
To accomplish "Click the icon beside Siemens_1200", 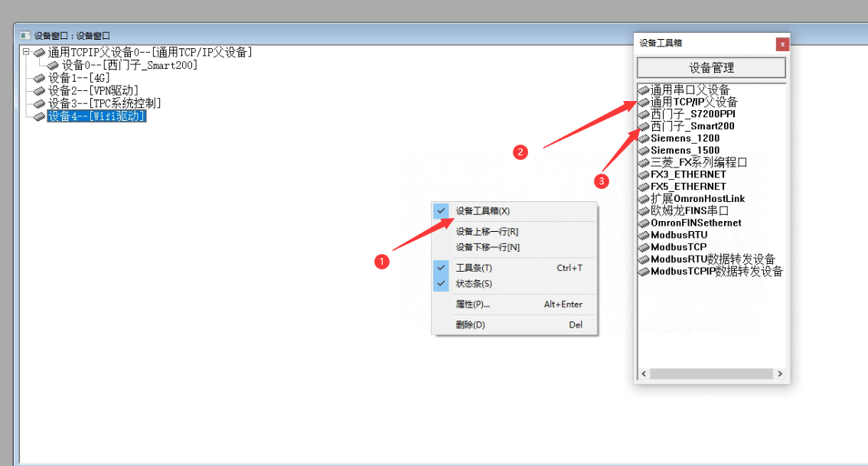I will click(644, 138).
